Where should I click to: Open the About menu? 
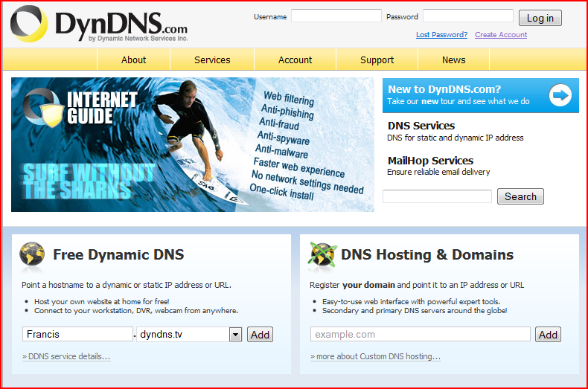[x=133, y=60]
